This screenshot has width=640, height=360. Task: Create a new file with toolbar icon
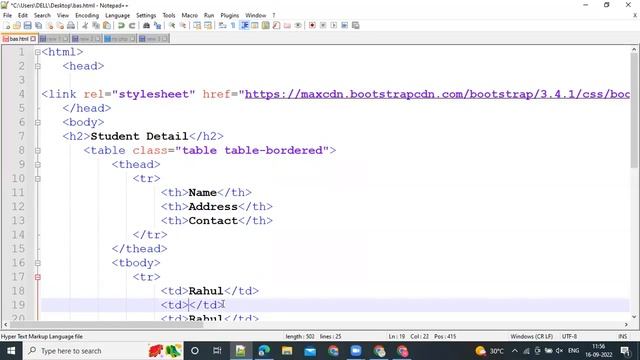coord(7,25)
